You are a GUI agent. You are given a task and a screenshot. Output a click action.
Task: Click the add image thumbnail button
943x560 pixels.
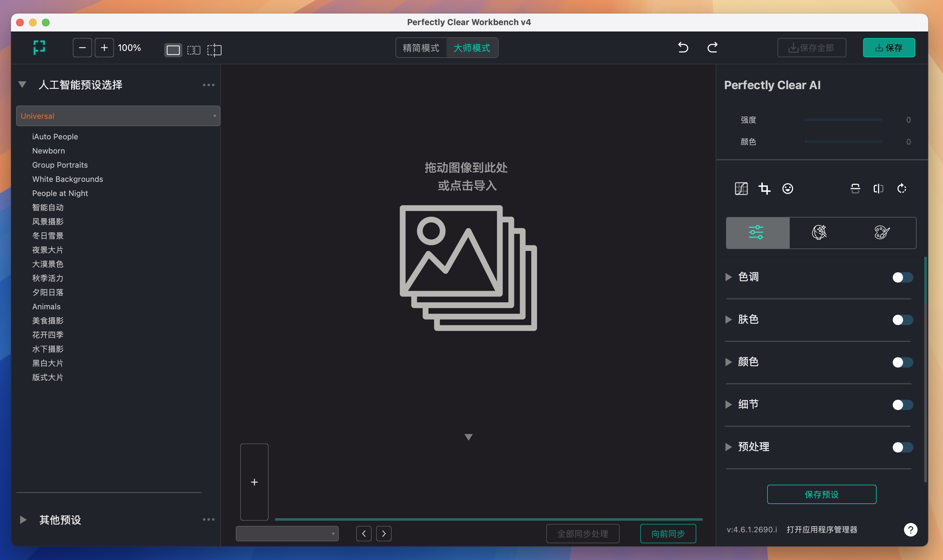click(x=254, y=482)
